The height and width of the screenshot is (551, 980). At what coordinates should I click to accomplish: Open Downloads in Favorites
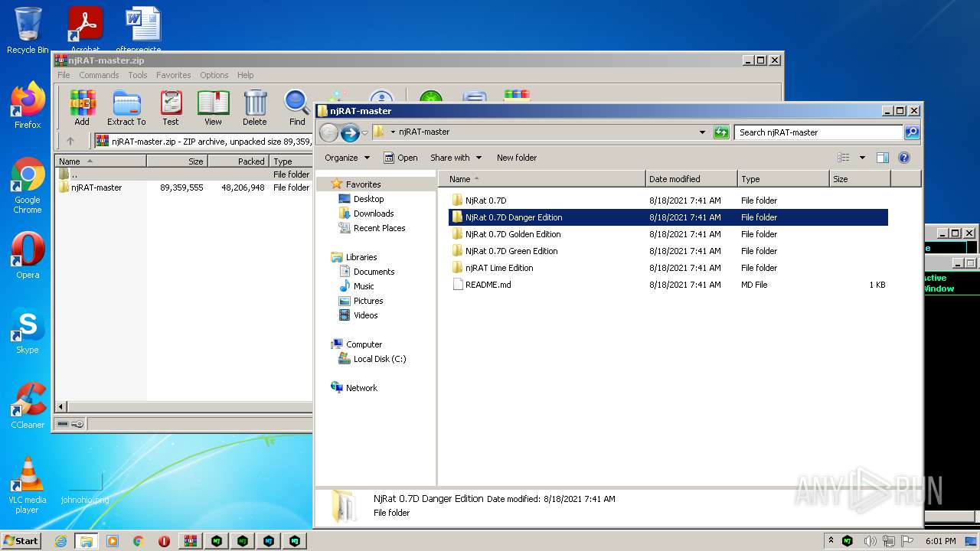click(374, 214)
